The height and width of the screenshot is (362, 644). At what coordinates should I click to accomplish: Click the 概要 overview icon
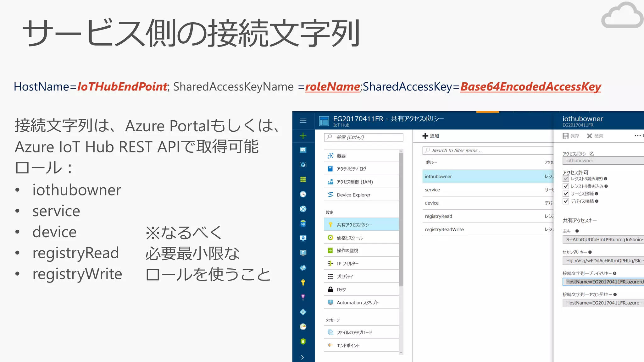coord(330,156)
